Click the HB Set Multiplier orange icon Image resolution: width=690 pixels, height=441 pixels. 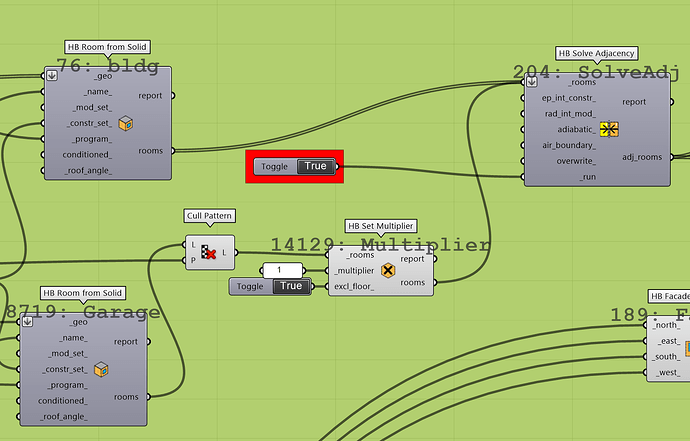point(388,270)
